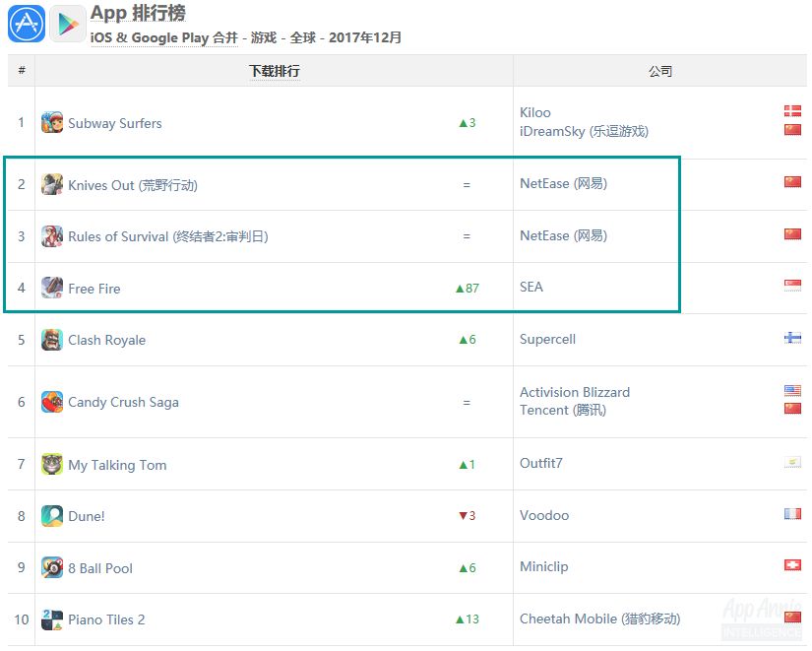Image resolution: width=812 pixels, height=651 pixels.
Task: Click the Free Fire up 87 rank change
Action: click(467, 289)
